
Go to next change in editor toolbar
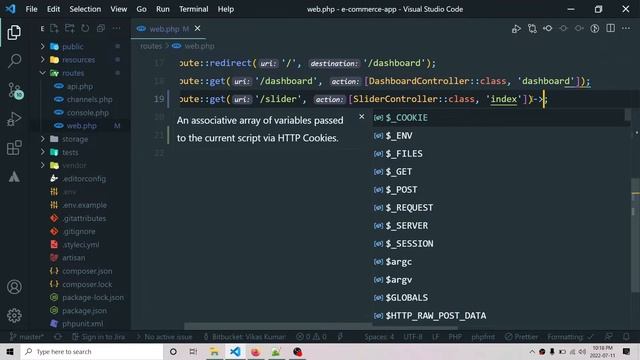pos(579,29)
